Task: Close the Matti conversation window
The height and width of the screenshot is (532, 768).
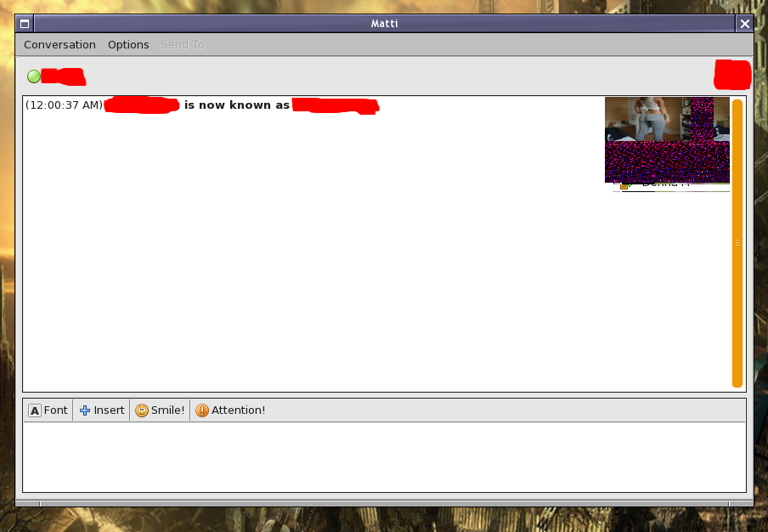Action: [744, 24]
